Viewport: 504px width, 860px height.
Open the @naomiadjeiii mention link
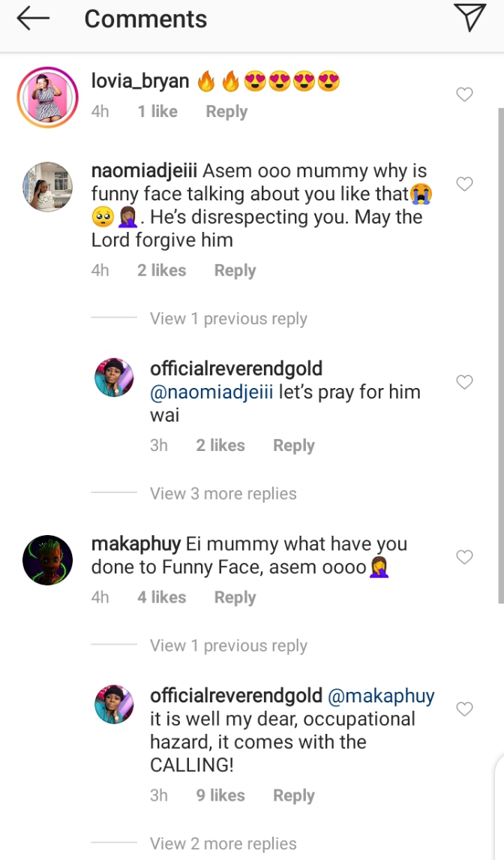pos(211,392)
